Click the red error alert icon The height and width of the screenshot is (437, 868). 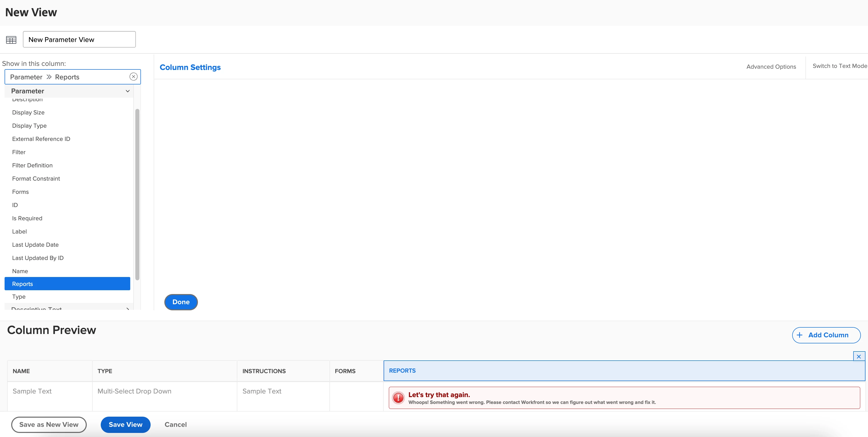pos(398,398)
